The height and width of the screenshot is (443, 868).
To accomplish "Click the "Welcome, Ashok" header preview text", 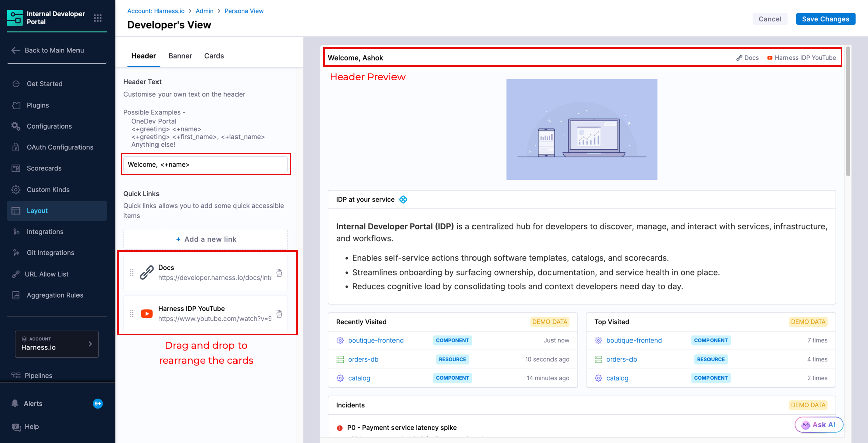I will click(x=355, y=58).
